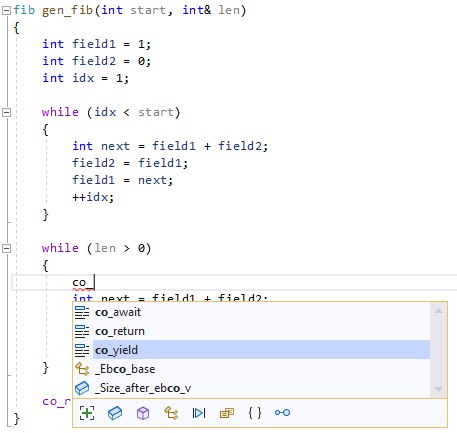Screen dimensions: 457x433
Task: Click the keyword icon beside co_yield
Action: pos(82,350)
